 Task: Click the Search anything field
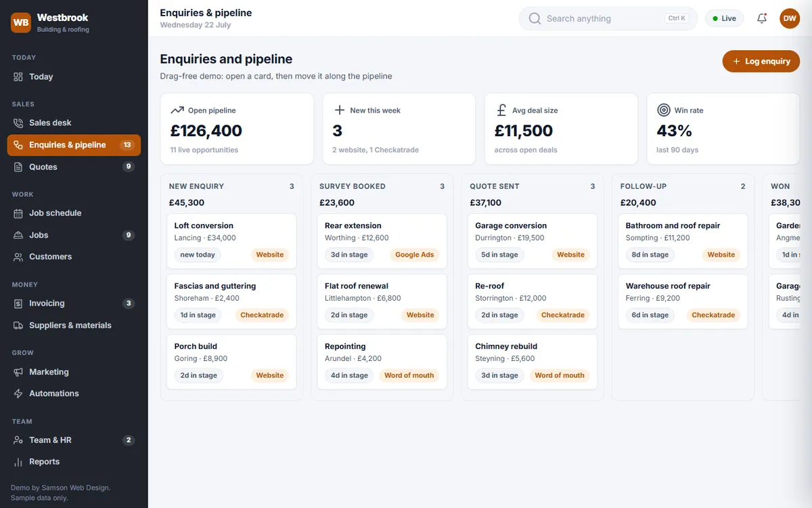click(x=608, y=18)
